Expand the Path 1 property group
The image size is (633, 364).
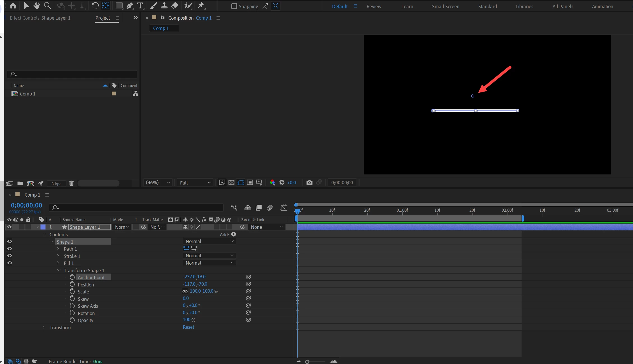click(58, 249)
